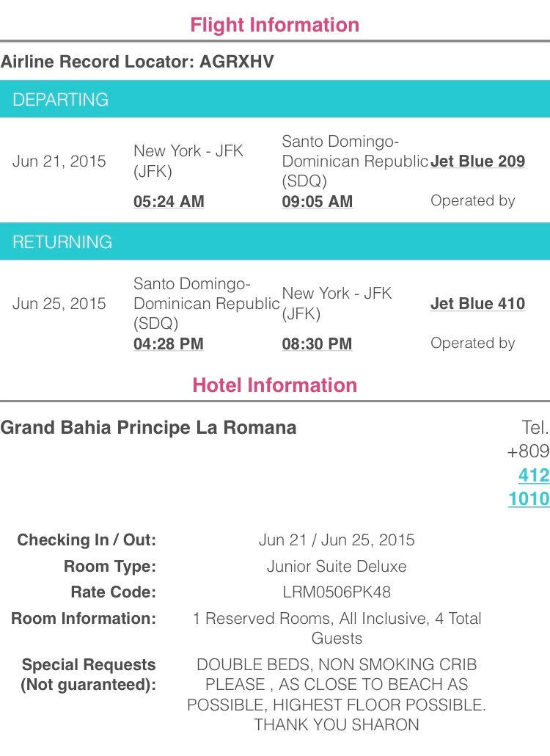Viewport: 550px width, 756px height.
Task: Tap the 412 phone number link
Action: coord(534,475)
